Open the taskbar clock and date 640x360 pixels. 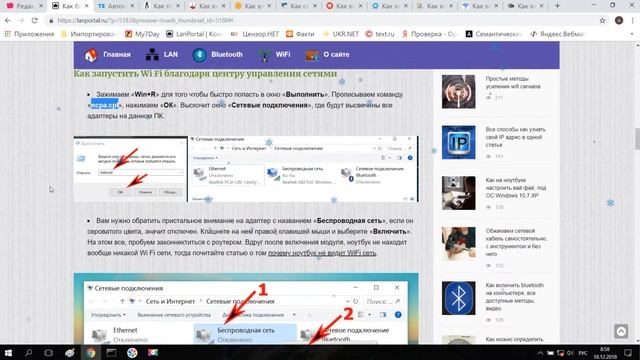(605, 353)
